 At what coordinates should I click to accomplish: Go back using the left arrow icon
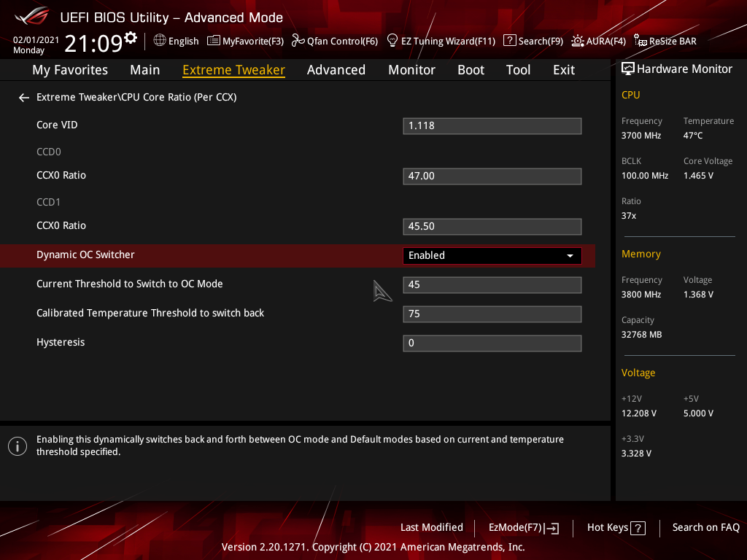pos(24,98)
